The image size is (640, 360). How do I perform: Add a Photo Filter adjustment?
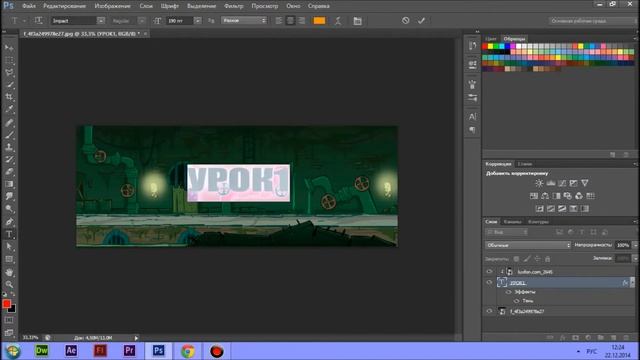click(567, 196)
